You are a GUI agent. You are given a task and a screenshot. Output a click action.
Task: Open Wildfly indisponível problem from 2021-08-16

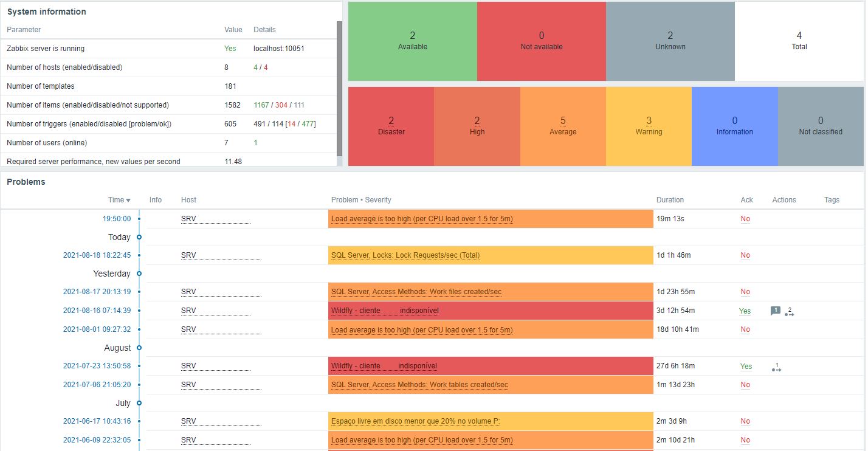(x=385, y=311)
